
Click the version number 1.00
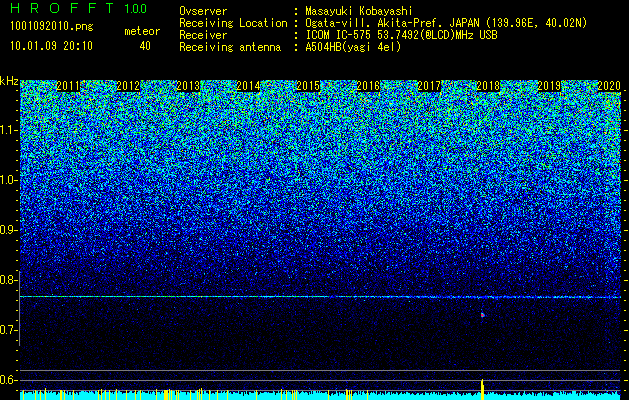coord(136,8)
